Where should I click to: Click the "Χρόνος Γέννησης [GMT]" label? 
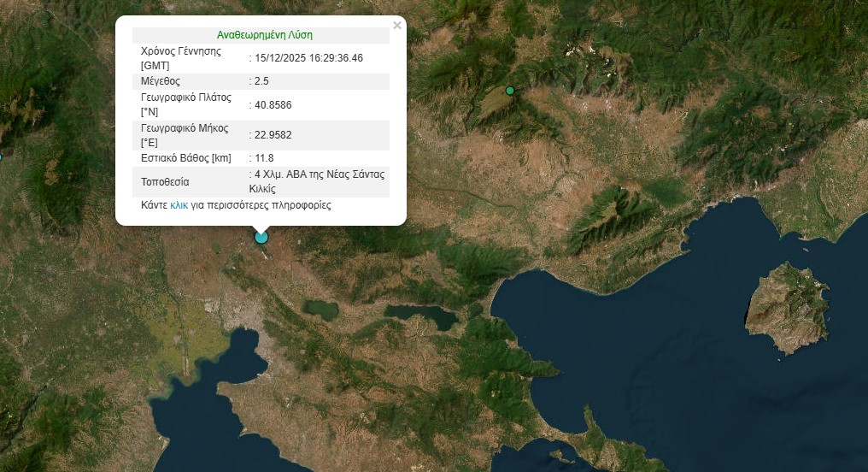point(181,58)
